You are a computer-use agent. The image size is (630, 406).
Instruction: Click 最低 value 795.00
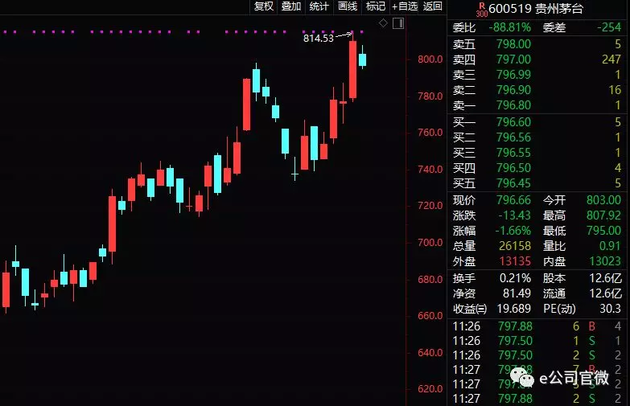[603, 230]
